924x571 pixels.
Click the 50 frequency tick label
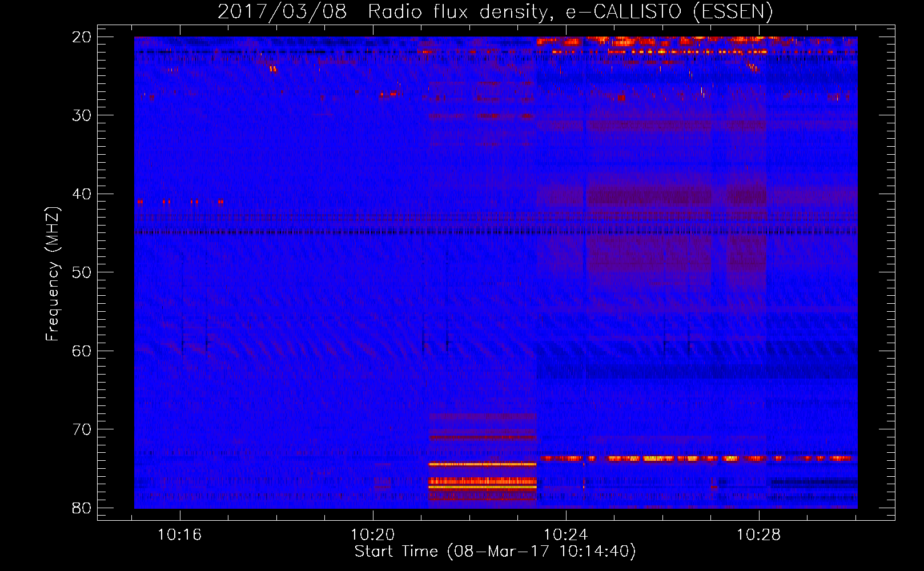tap(82, 272)
